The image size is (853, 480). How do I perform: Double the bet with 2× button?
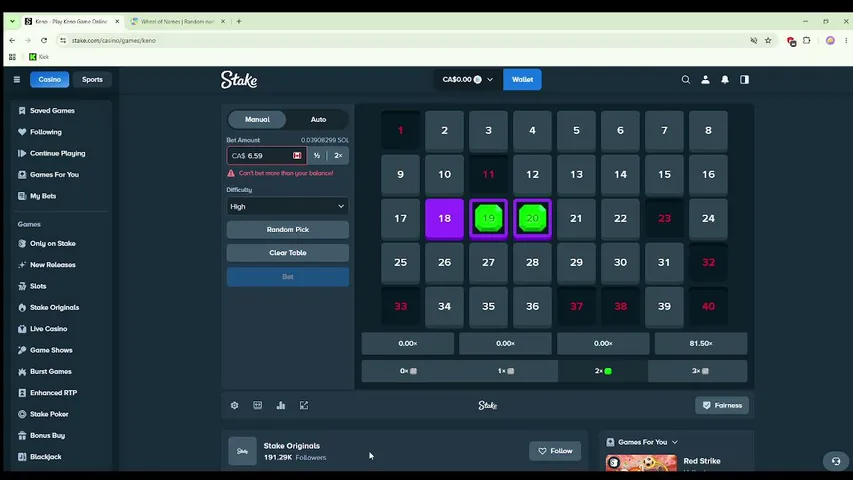pyautogui.click(x=338, y=156)
